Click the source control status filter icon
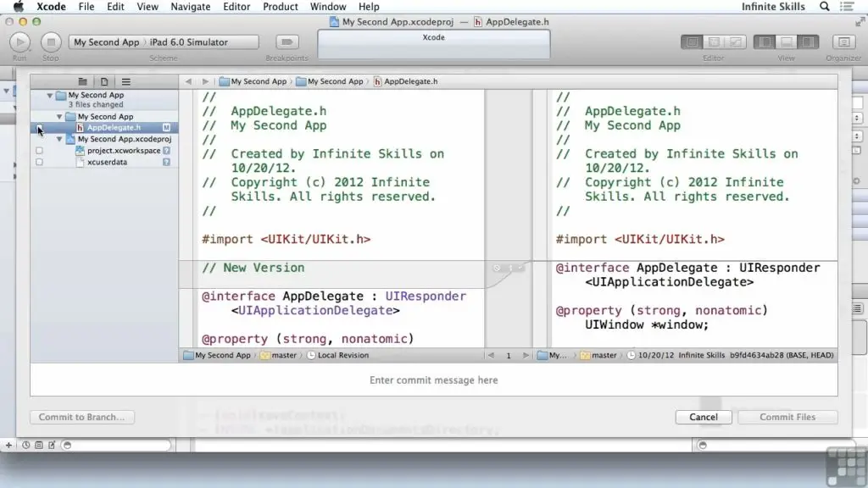This screenshot has width=868, height=488. pyautogui.click(x=39, y=445)
